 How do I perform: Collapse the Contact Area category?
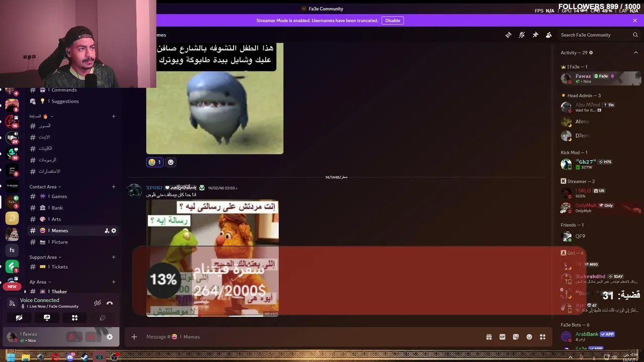[45, 187]
